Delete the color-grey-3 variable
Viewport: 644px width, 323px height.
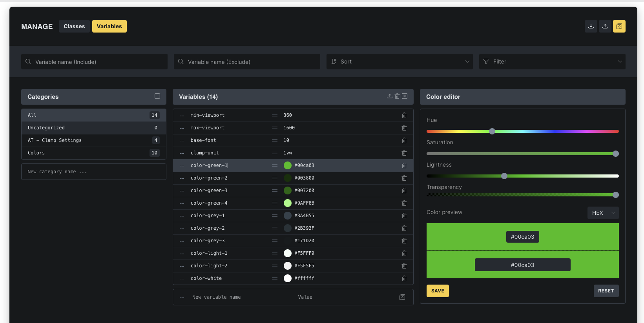(x=404, y=241)
